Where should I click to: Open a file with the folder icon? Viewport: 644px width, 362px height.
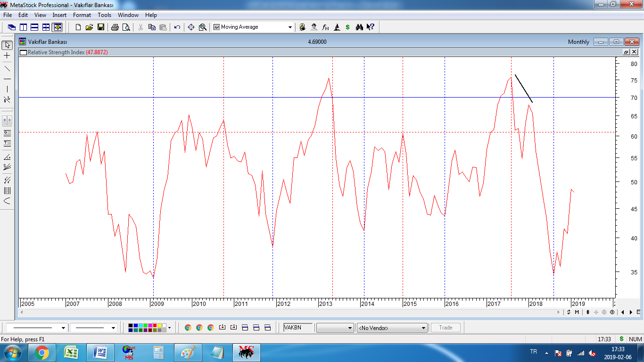click(x=89, y=27)
